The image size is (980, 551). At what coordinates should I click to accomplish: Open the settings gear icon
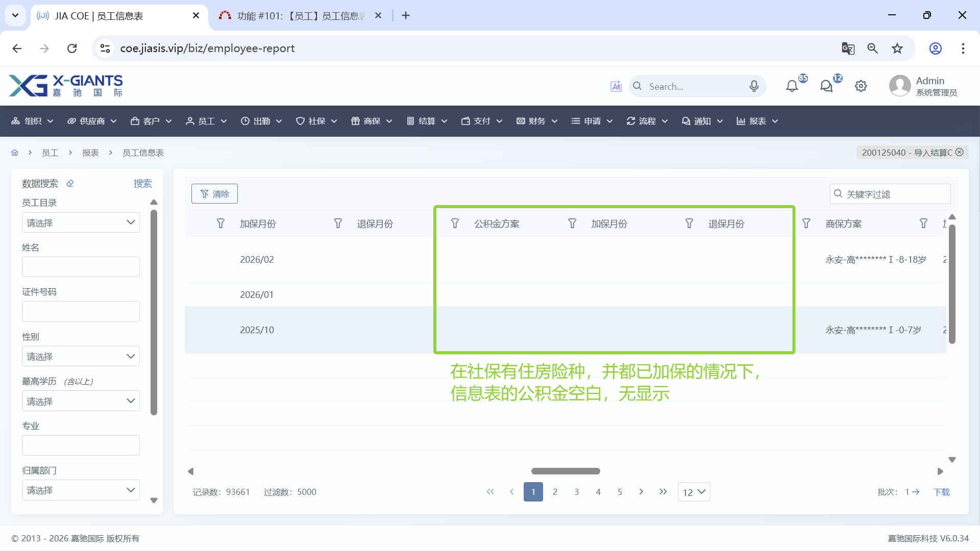pos(861,86)
